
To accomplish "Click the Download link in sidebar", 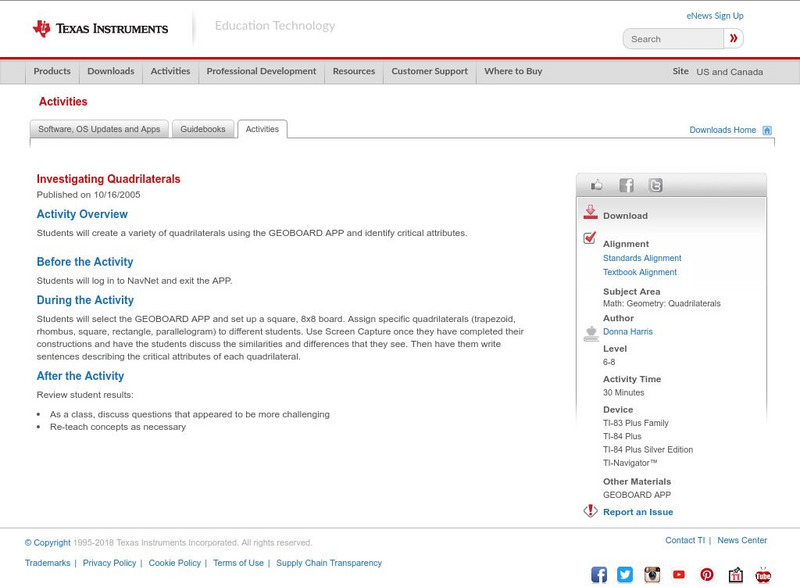I will pyautogui.click(x=625, y=216).
